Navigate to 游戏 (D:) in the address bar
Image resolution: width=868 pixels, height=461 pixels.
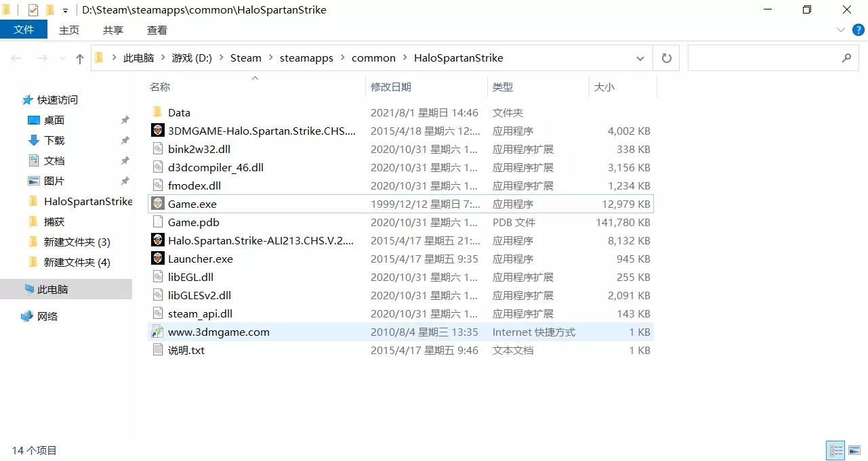[192, 58]
